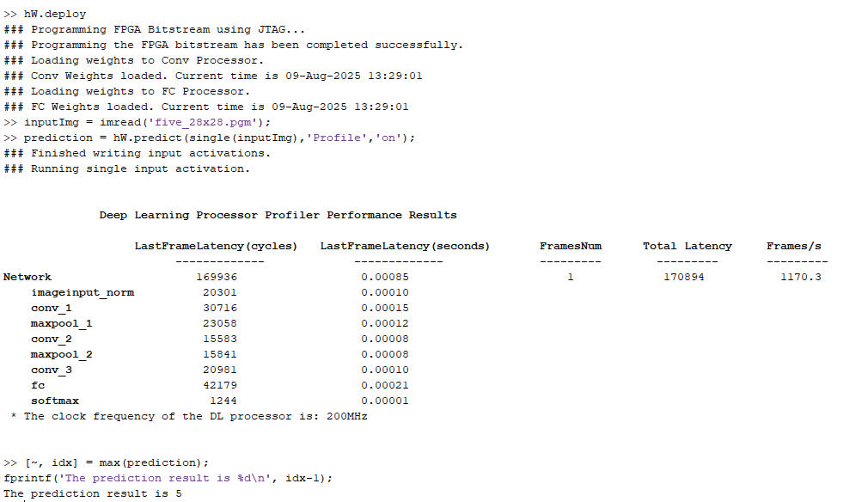Image resolution: width=868 pixels, height=502 pixels.
Task: Select the softmax layer name
Action: (x=55, y=401)
